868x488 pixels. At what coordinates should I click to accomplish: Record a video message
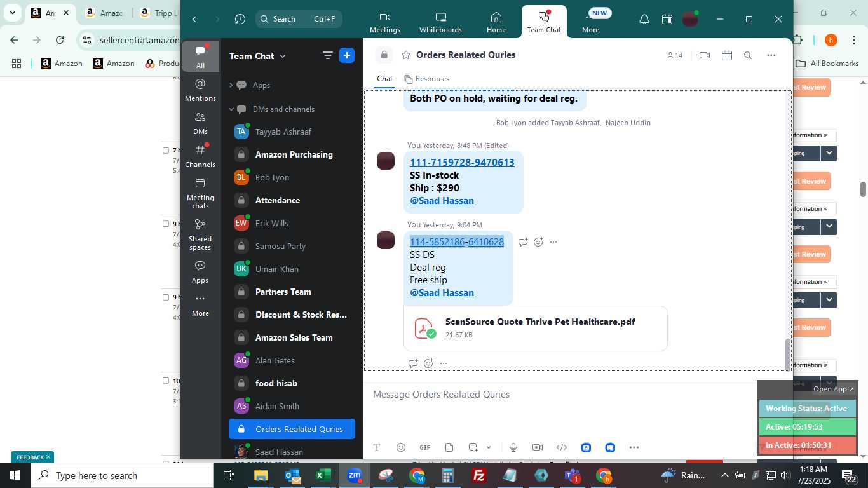[x=538, y=447]
